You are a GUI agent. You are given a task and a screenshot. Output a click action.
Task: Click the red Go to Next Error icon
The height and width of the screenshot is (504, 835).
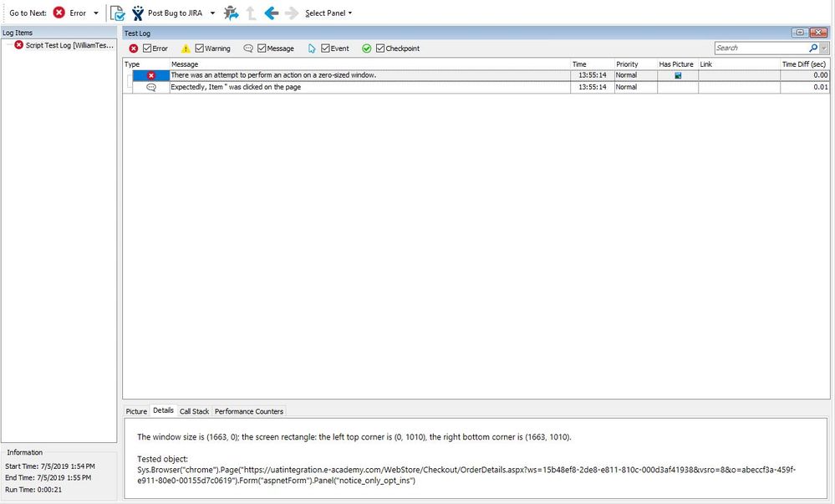coord(59,13)
